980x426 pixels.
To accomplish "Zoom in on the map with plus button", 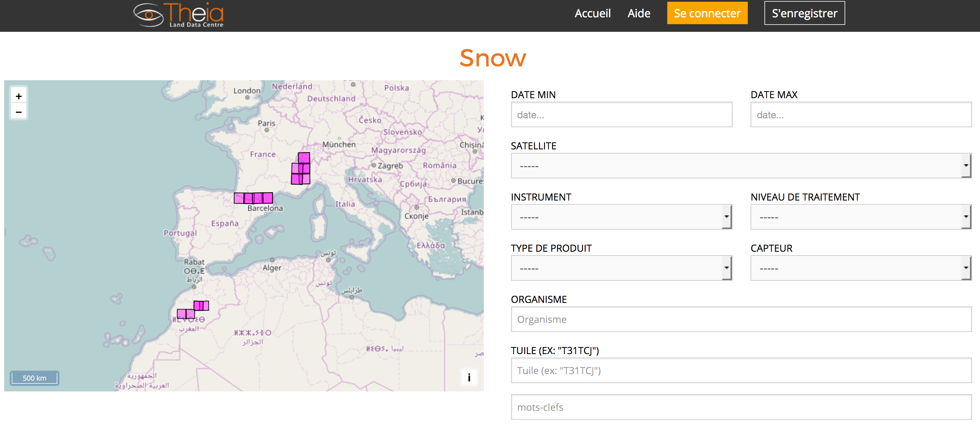I will click(x=19, y=96).
